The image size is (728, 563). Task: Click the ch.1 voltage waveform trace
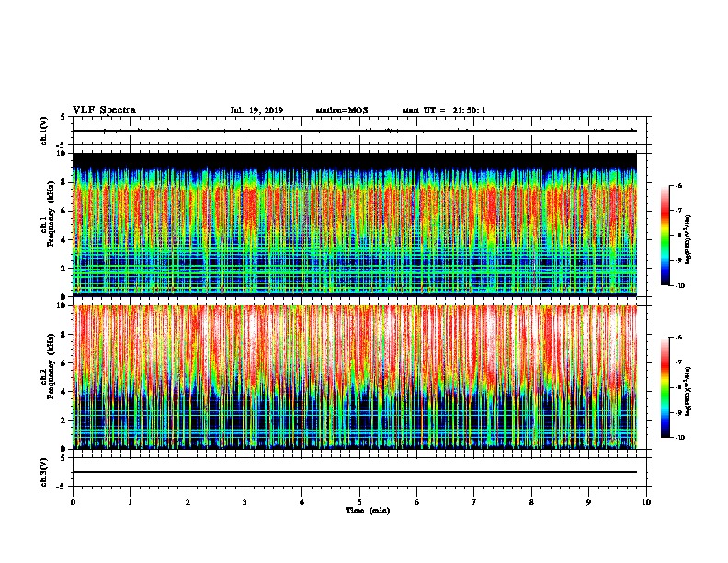tap(355, 131)
